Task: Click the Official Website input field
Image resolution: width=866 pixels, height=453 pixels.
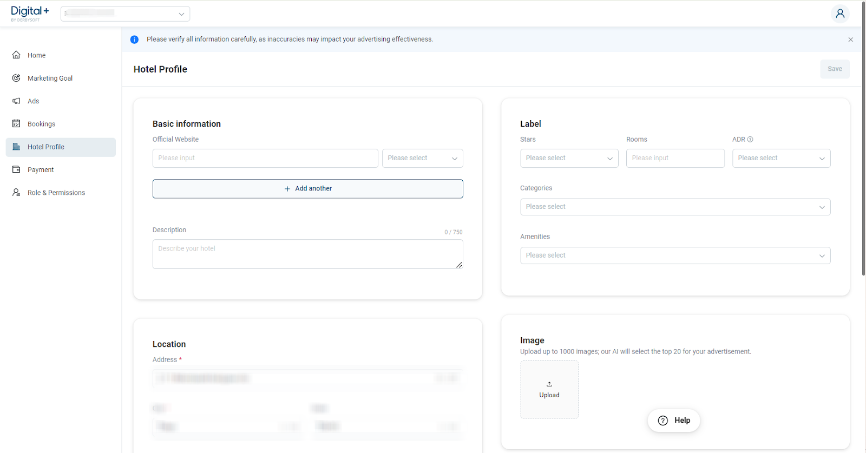Action: coord(265,158)
